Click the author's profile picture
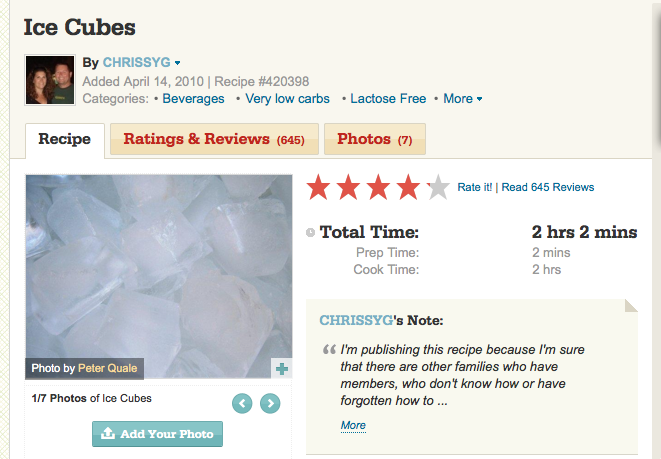This screenshot has height=459, width=661. coord(49,80)
